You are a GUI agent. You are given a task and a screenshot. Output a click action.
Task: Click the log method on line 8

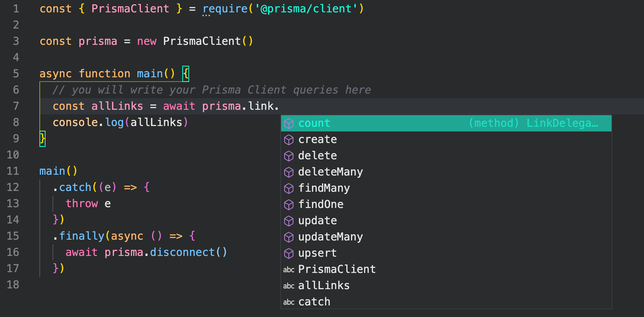point(114,122)
